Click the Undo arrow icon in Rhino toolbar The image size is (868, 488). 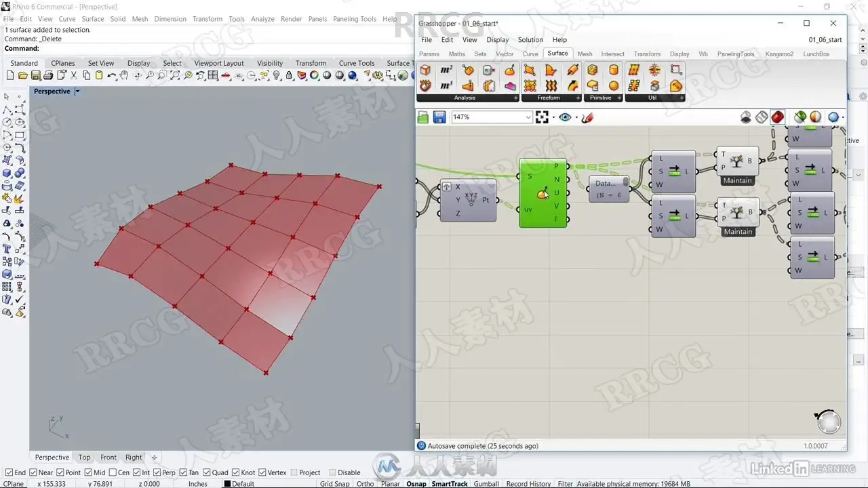tap(111, 76)
